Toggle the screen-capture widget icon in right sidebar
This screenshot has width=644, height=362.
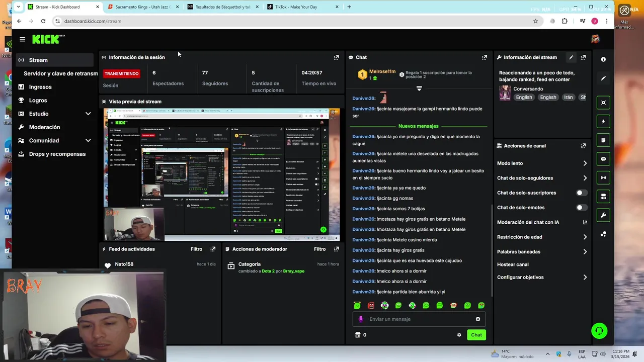click(x=603, y=103)
